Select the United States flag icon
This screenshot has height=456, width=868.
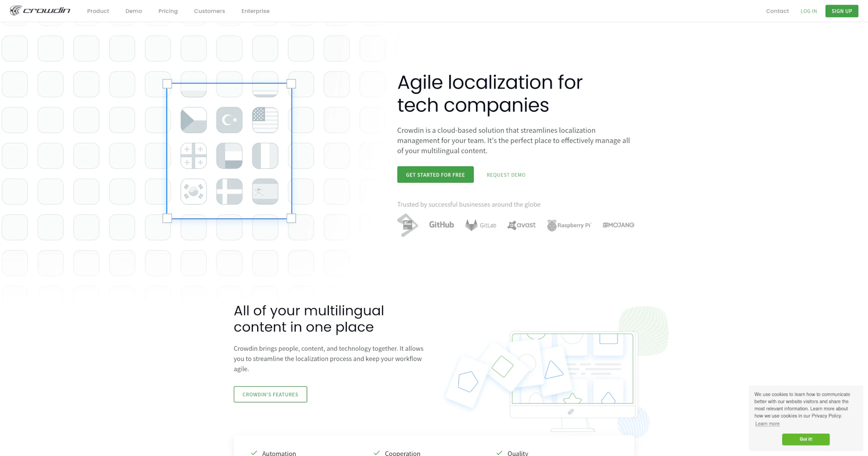tap(265, 120)
